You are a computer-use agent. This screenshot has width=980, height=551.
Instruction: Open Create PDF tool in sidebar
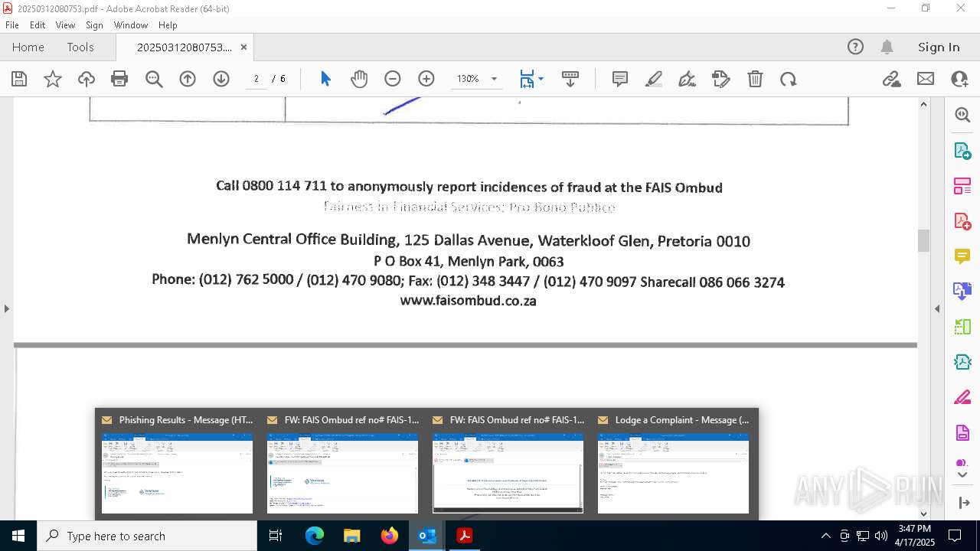click(x=962, y=220)
